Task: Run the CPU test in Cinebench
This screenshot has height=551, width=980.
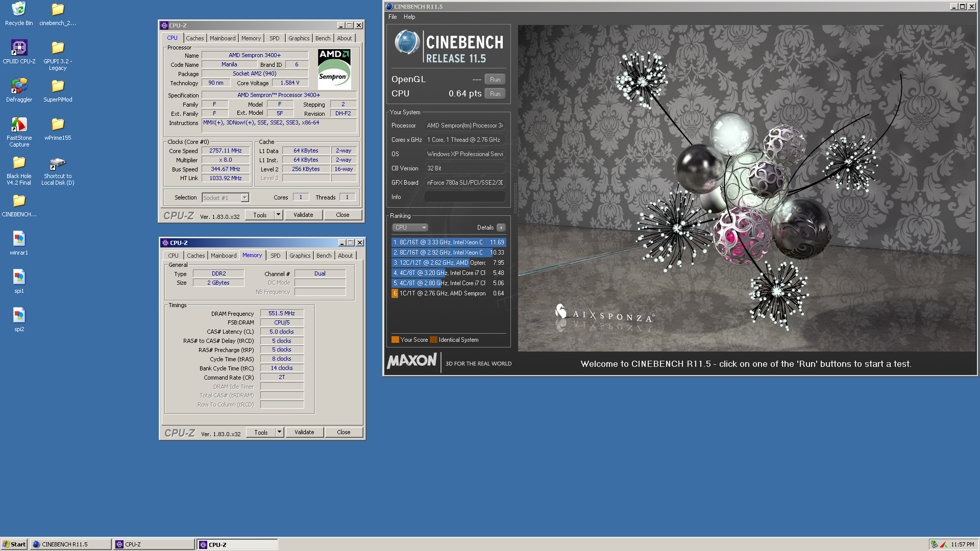Action: [x=495, y=94]
